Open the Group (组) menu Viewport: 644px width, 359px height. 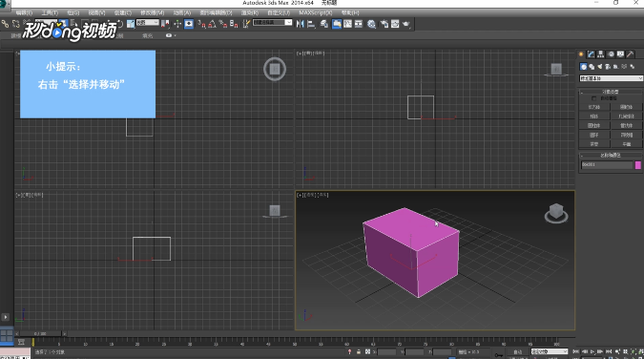pos(73,12)
